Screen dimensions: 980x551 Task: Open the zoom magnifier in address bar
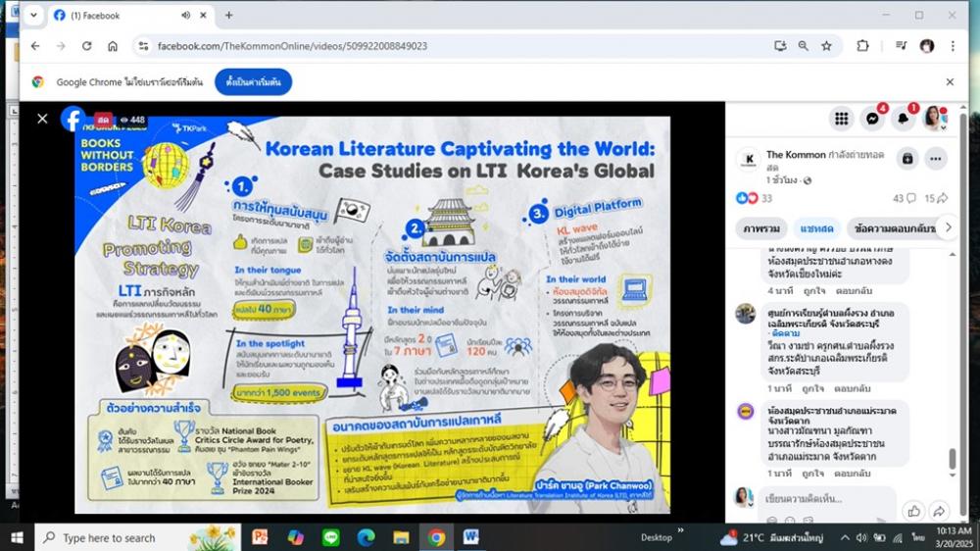coord(804,46)
